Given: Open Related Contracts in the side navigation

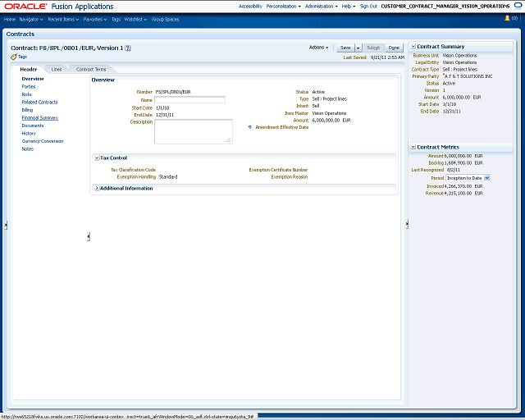Looking at the screenshot, I should point(39,103).
